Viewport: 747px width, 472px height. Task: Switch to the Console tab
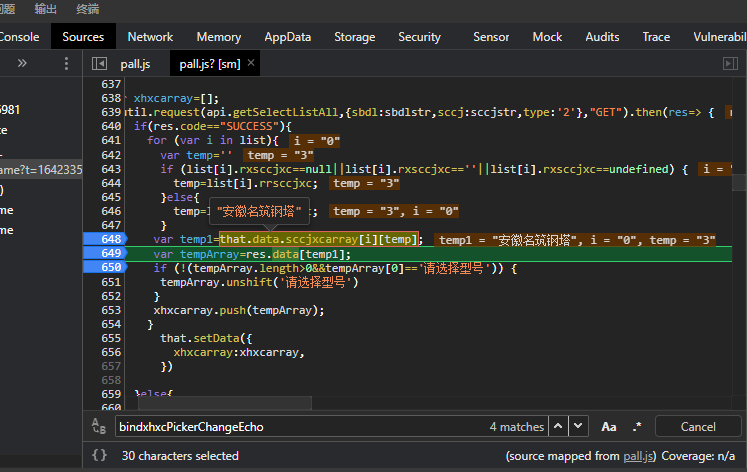pos(19,37)
